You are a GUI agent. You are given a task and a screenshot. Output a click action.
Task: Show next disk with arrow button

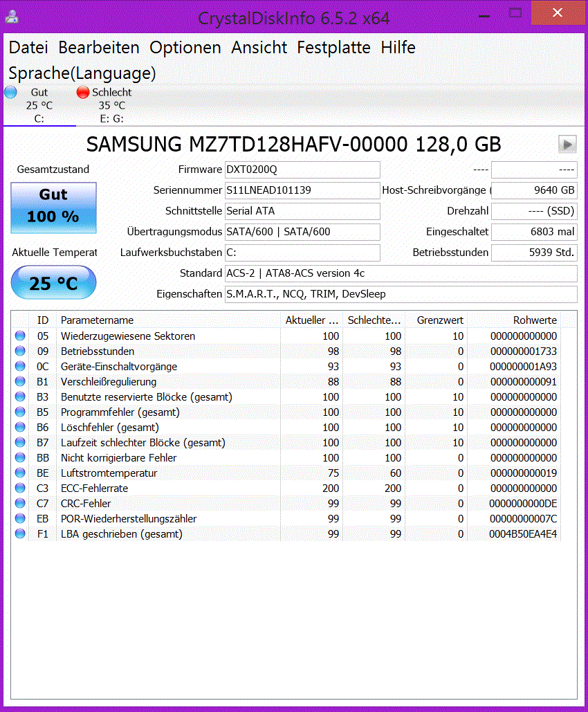point(567,145)
